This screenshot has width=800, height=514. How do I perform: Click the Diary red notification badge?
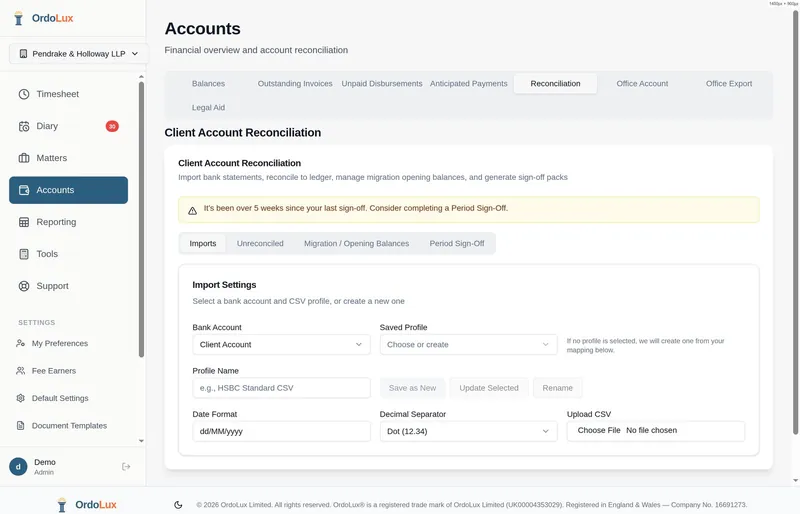(x=112, y=126)
